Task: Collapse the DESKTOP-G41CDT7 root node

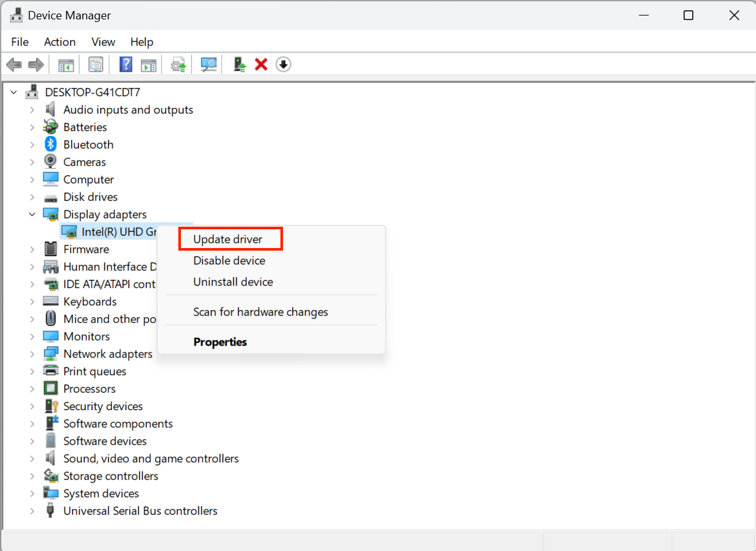Action: [14, 92]
